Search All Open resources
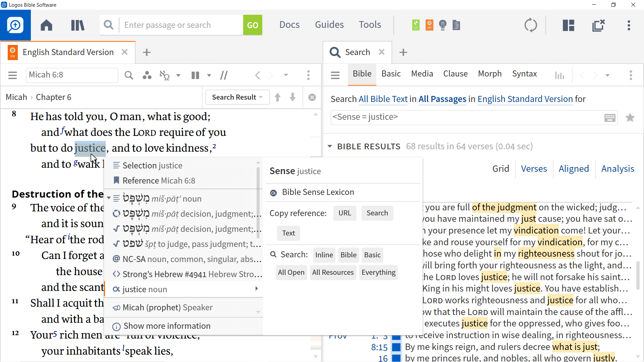Viewport: 644px width, 362px height. click(x=291, y=272)
